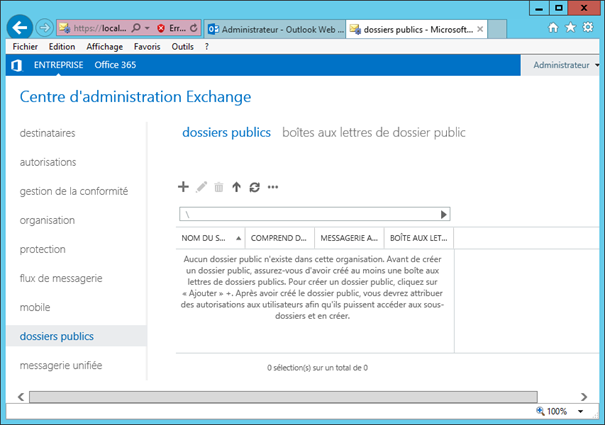Screen dimensions: 605x425
Task: Click the MESSAGERIE A... column header
Action: click(349, 238)
